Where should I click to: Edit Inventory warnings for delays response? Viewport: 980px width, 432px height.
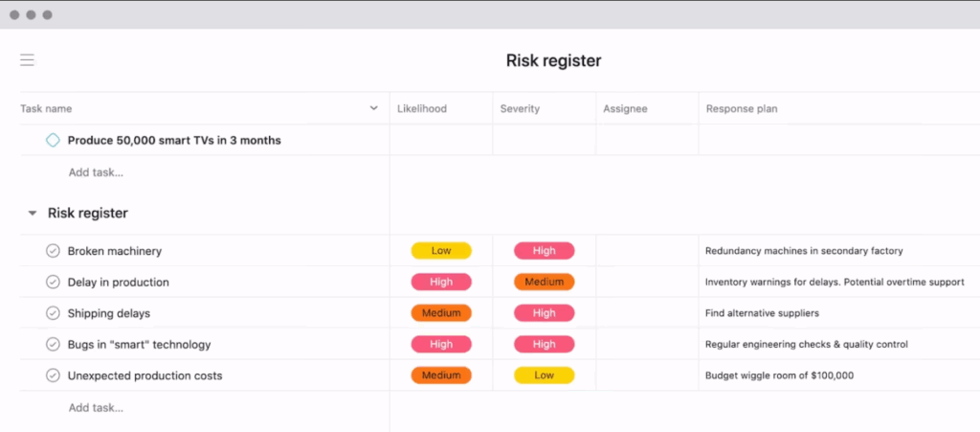(835, 282)
